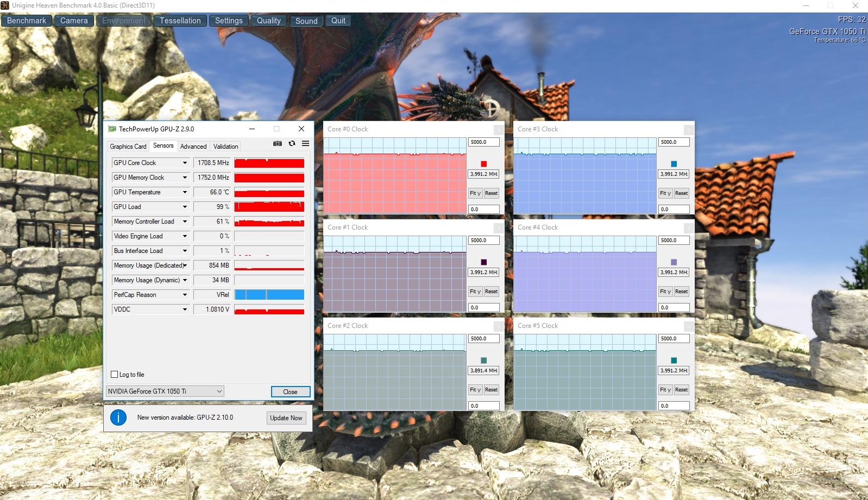The height and width of the screenshot is (500, 868).
Task: Switch to the Sensors tab
Action: click(x=163, y=145)
